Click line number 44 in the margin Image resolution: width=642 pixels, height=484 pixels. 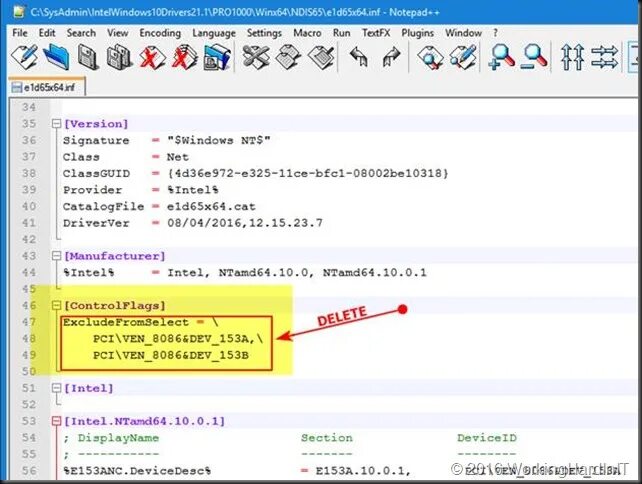[x=29, y=272]
